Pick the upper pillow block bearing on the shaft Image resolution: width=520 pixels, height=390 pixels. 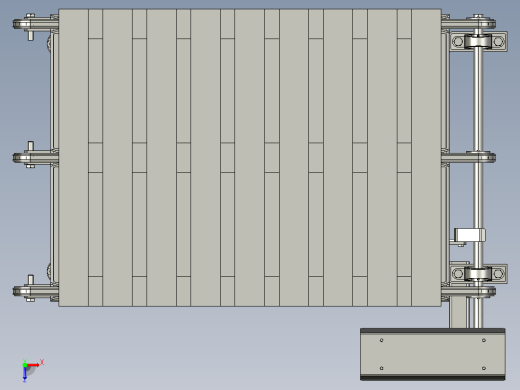[478, 41]
